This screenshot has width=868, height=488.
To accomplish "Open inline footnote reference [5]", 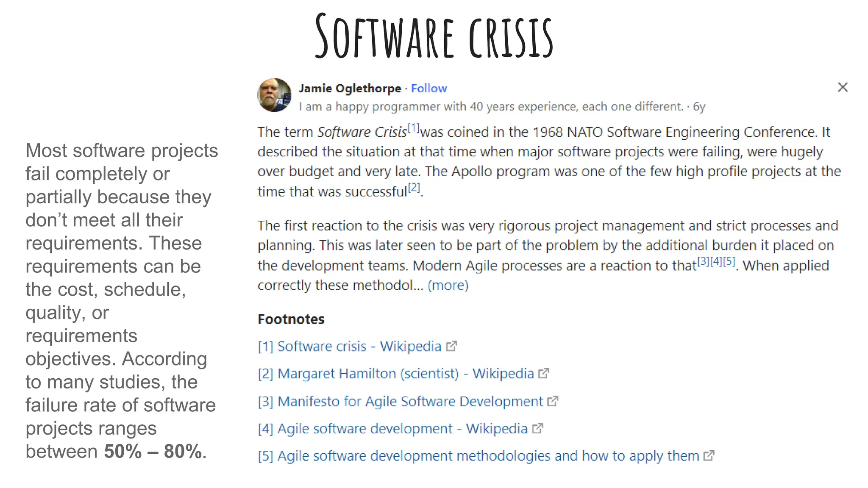I will pyautogui.click(x=729, y=261).
